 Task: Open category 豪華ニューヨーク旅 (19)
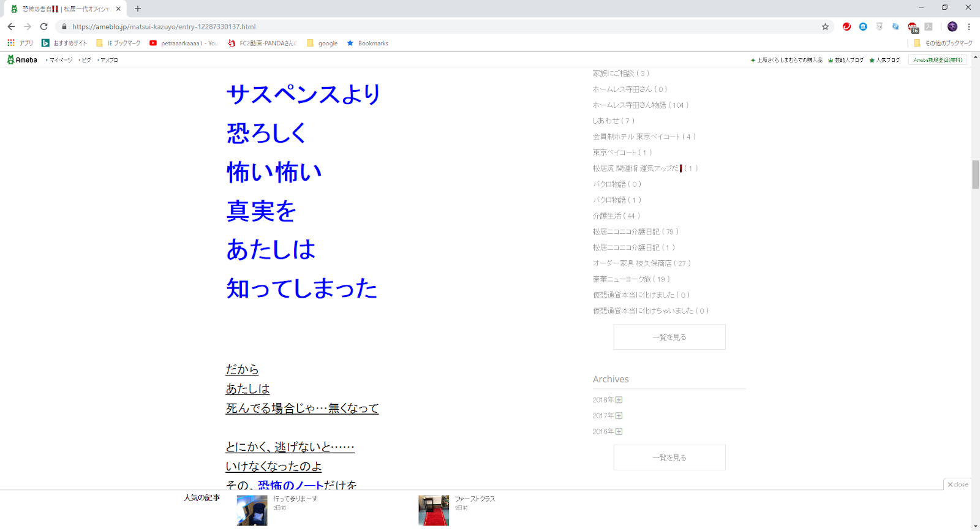[631, 279]
